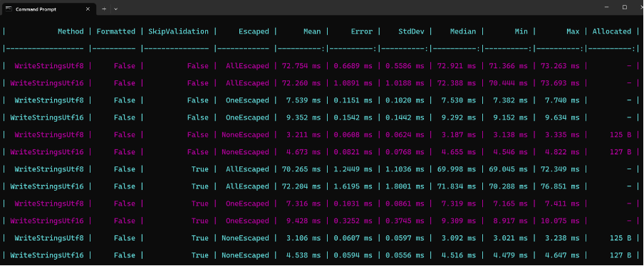The height and width of the screenshot is (266, 644).
Task: Click the mean value 3.211 ms
Action: point(303,135)
